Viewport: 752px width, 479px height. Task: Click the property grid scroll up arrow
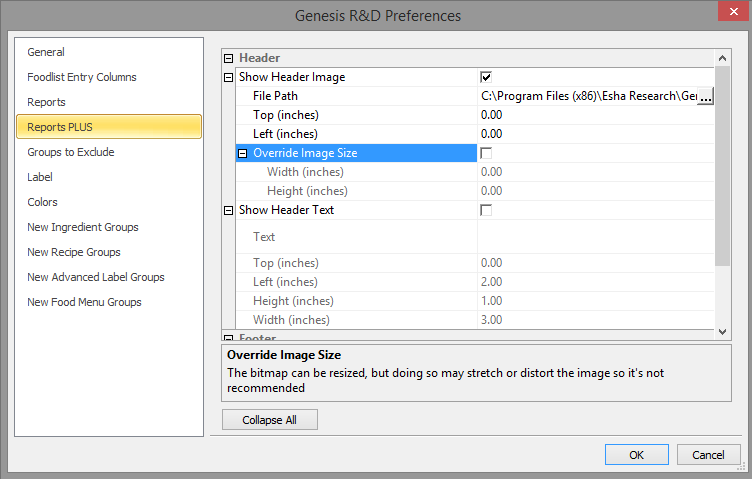pyautogui.click(x=722, y=58)
